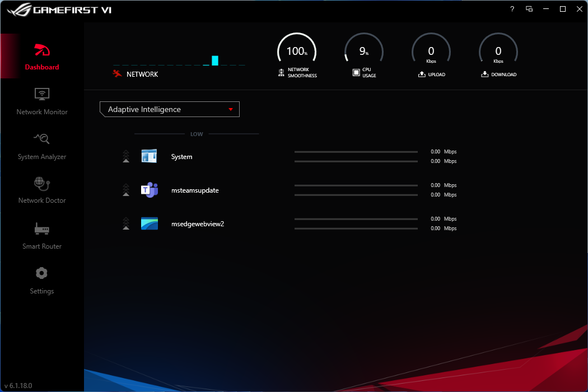This screenshot has height=392, width=588.
Task: Open the Adaptive Intelligence dropdown
Action: 169,109
